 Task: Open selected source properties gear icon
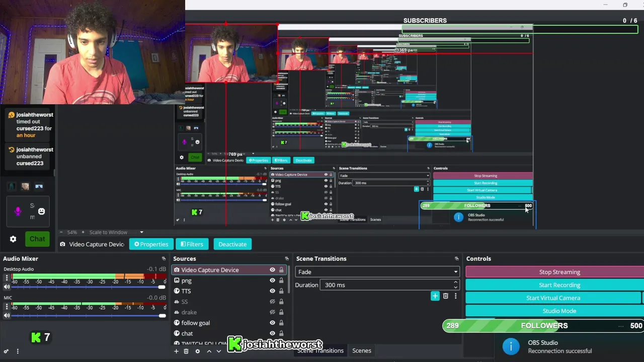click(x=198, y=351)
